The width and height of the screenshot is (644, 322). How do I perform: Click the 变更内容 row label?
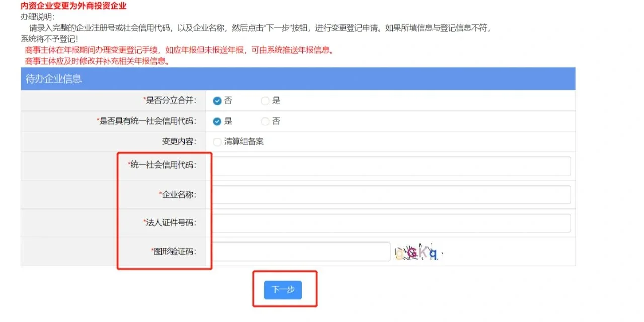pos(179,142)
